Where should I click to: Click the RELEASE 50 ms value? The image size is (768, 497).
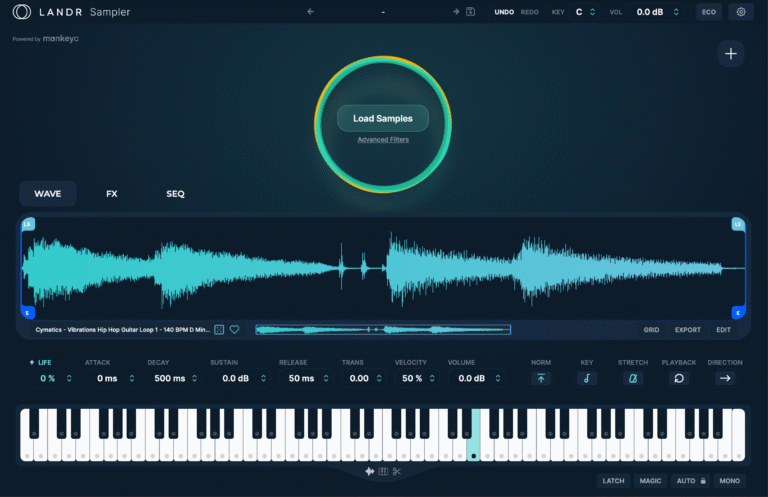tap(301, 378)
